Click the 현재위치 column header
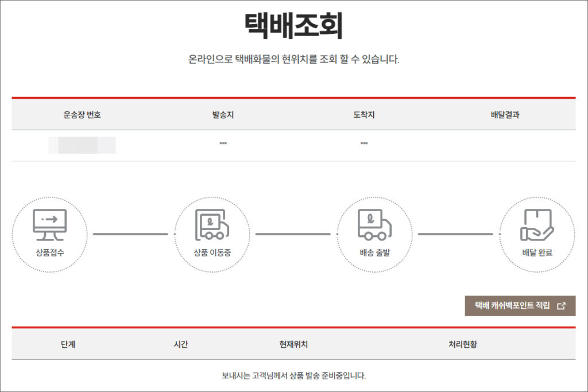 (293, 344)
